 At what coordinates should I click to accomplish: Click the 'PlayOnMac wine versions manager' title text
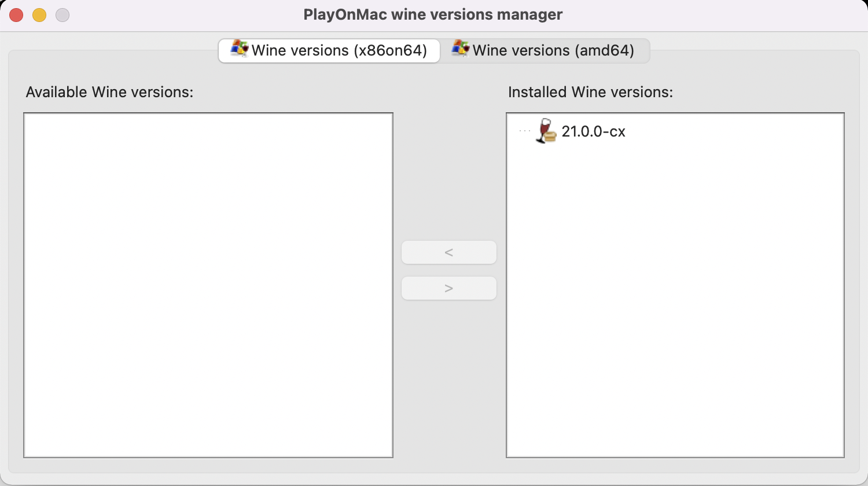point(433,14)
